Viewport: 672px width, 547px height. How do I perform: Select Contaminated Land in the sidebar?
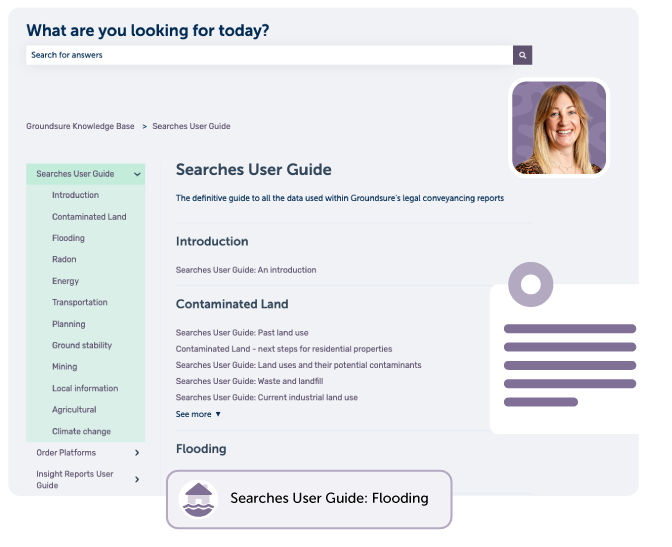tap(89, 217)
